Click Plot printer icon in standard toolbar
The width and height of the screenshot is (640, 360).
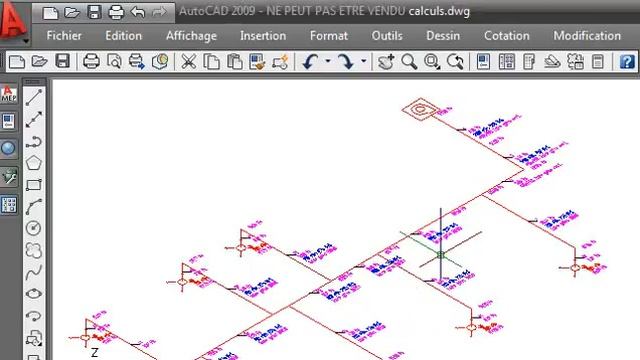[x=91, y=62]
